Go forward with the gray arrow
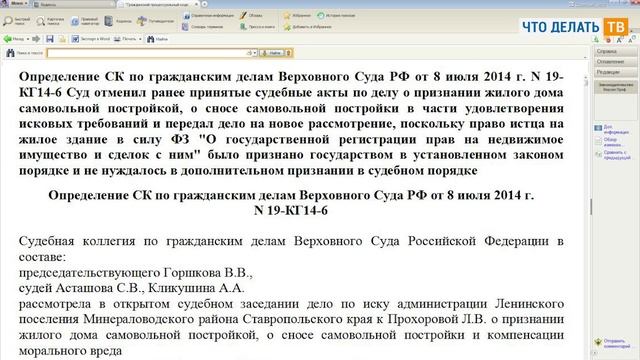The width and height of the screenshot is (640, 360). point(36,39)
